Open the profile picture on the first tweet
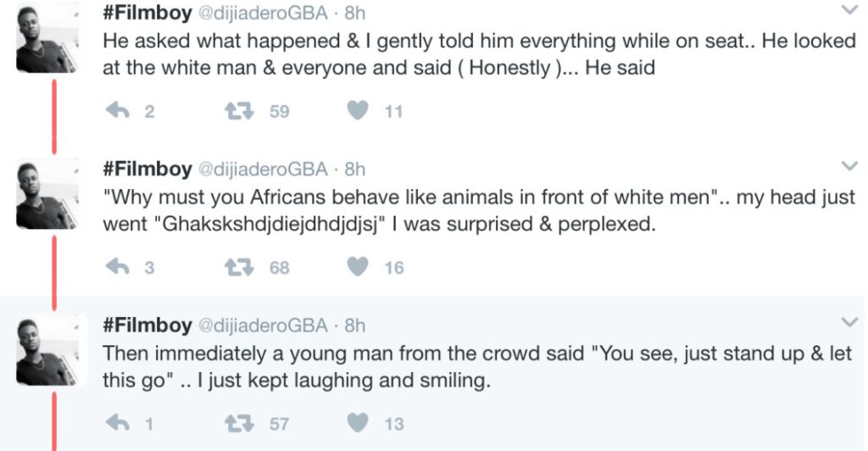 [x=48, y=40]
